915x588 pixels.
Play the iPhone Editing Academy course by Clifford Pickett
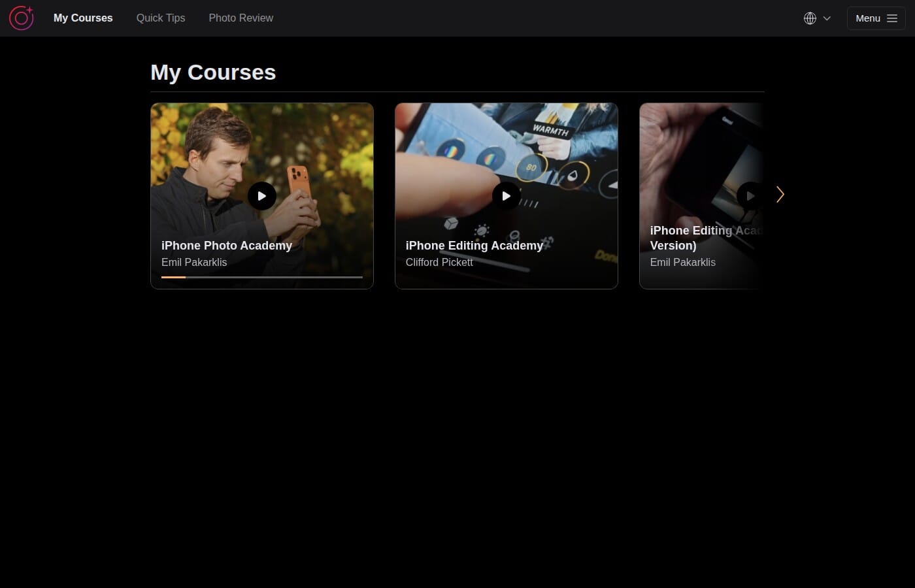(x=506, y=196)
